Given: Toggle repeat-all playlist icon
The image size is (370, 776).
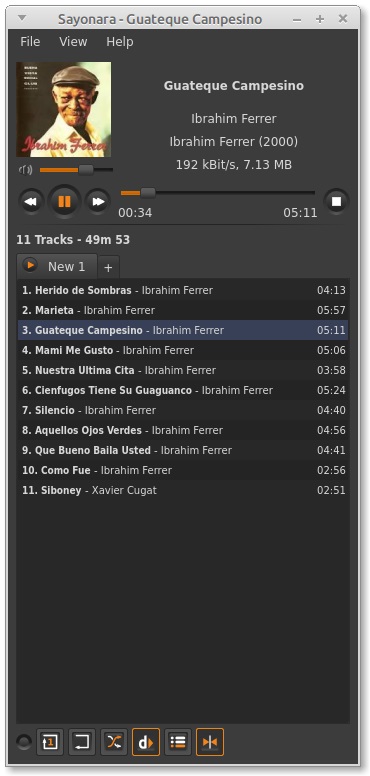Looking at the screenshot, I should click(x=82, y=742).
